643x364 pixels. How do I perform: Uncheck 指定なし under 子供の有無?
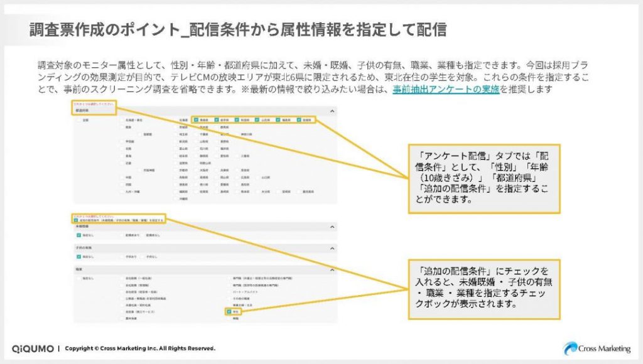click(78, 257)
